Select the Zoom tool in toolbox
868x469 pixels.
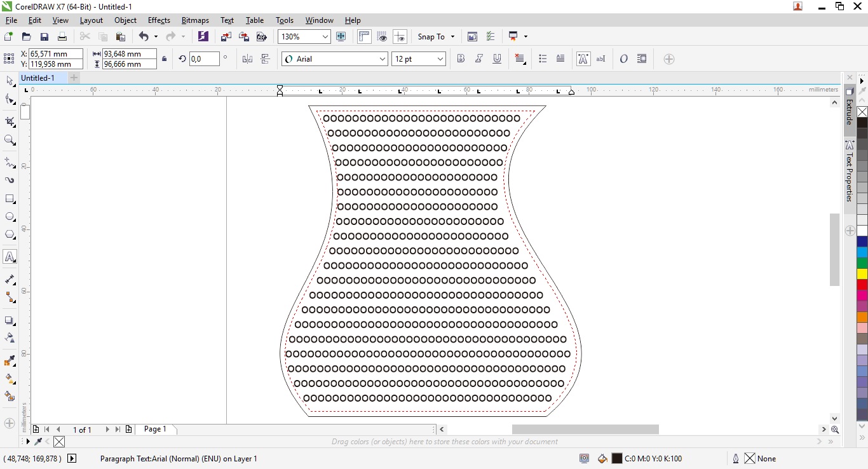pyautogui.click(x=10, y=140)
